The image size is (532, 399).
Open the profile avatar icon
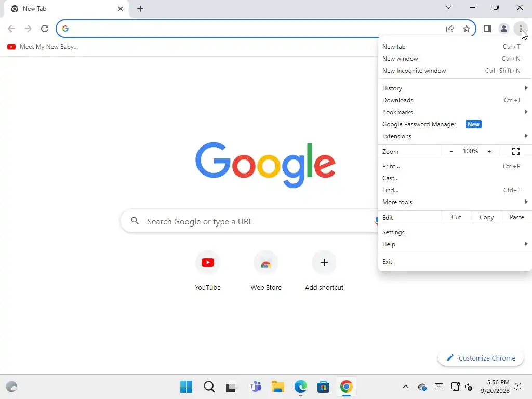click(x=504, y=29)
